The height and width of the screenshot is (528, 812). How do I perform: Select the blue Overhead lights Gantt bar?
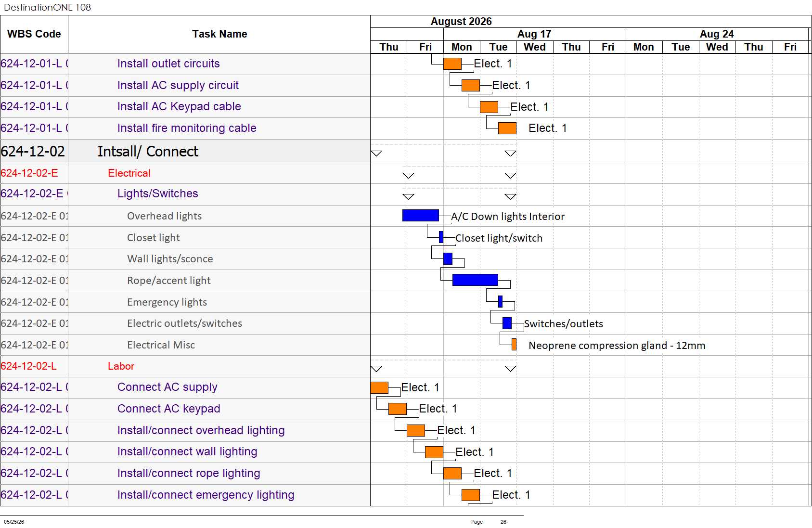pos(420,216)
